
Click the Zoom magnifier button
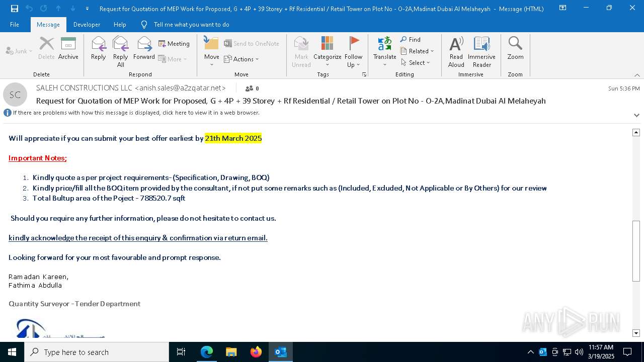[515, 48]
